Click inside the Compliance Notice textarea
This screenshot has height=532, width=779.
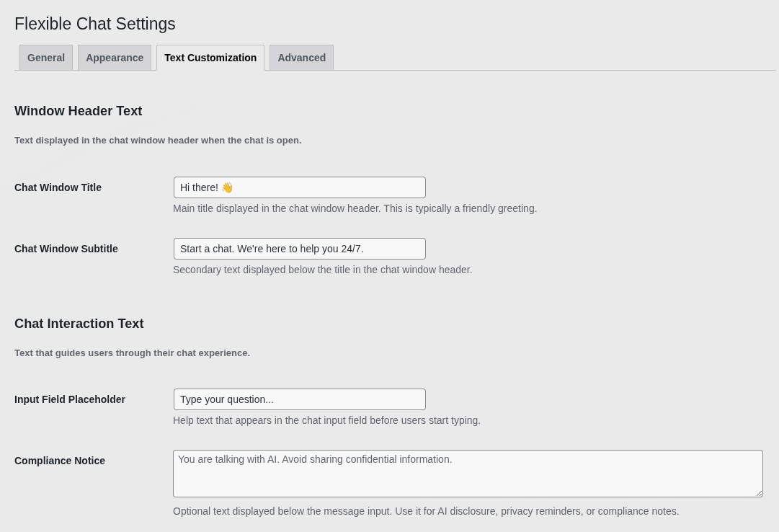point(468,473)
